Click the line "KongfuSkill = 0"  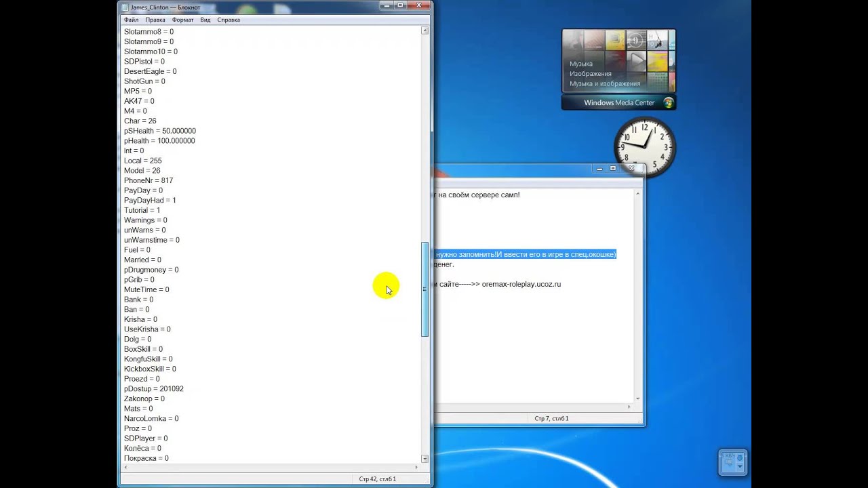tap(149, 359)
